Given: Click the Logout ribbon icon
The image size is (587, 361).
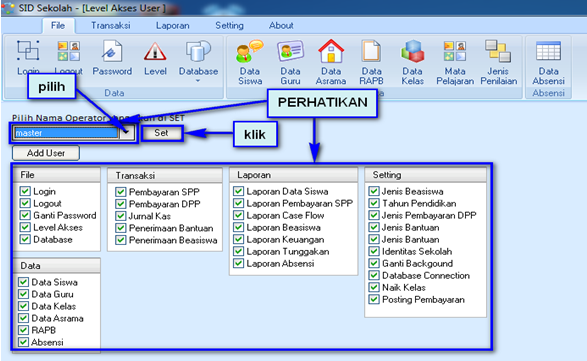Looking at the screenshot, I should point(69,51).
